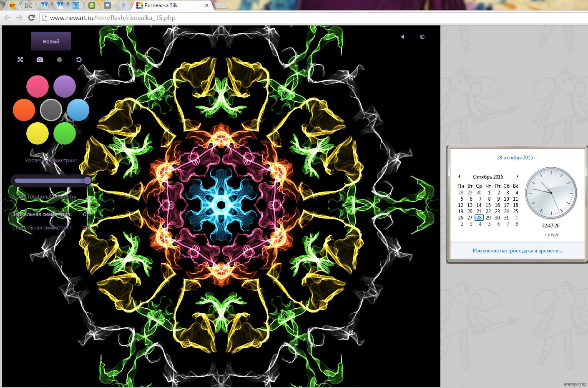Switch to the green skull tab
The width and height of the screenshot is (588, 388).
91,5
